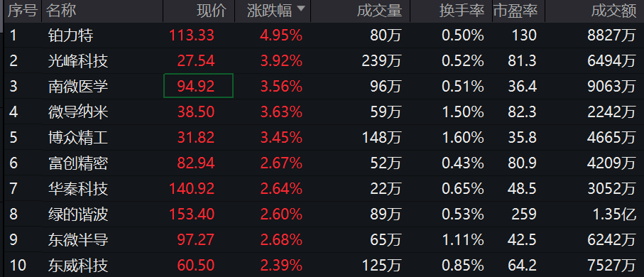Click turnover rate 1.60%
644x277 pixels.
(463, 137)
